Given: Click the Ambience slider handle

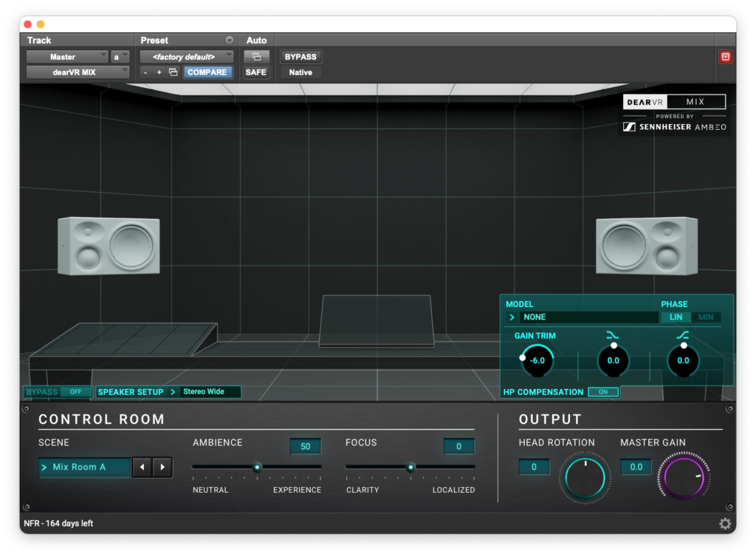Looking at the screenshot, I should click(257, 467).
